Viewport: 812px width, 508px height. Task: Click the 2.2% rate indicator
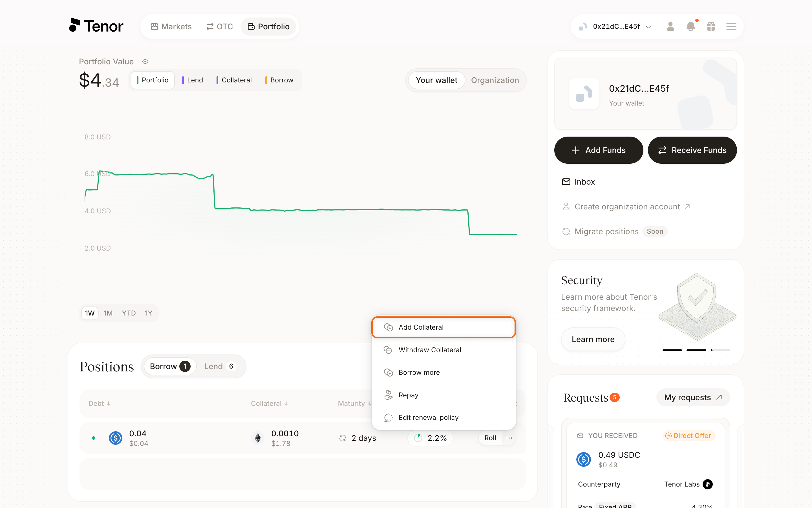tap(431, 438)
